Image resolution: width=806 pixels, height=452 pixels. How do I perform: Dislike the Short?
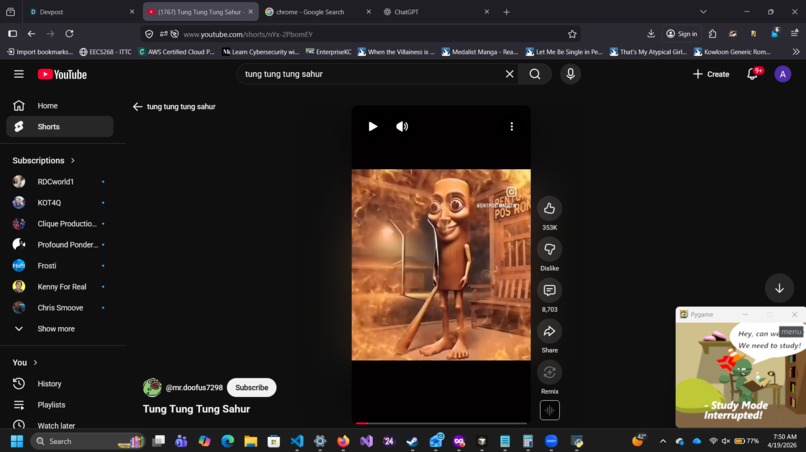click(x=549, y=249)
